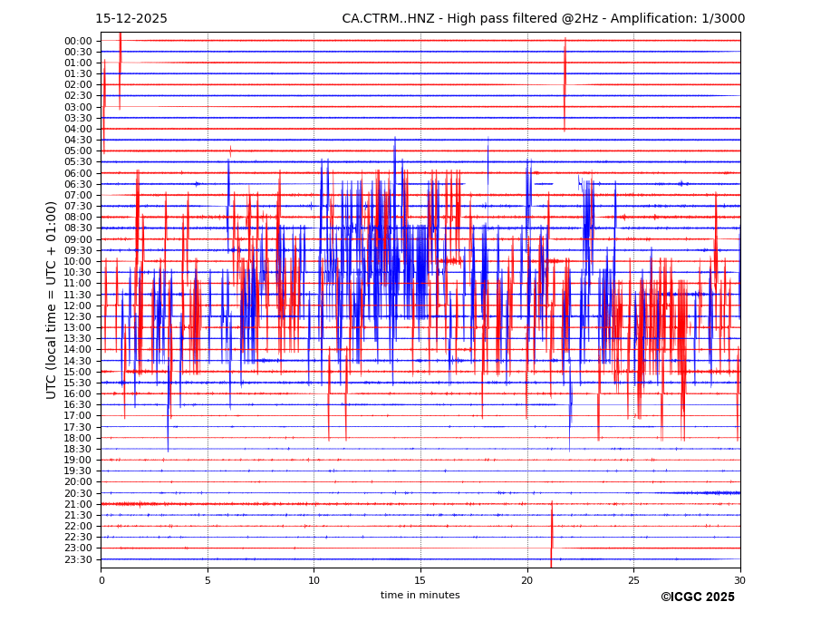Click the 0 minute x-axis tick

pos(101,580)
